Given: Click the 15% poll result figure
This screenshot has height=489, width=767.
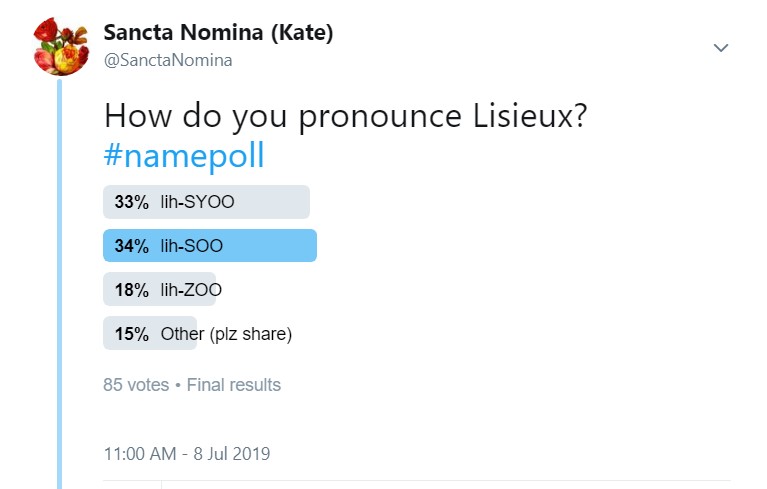Looking at the screenshot, I should point(131,334).
